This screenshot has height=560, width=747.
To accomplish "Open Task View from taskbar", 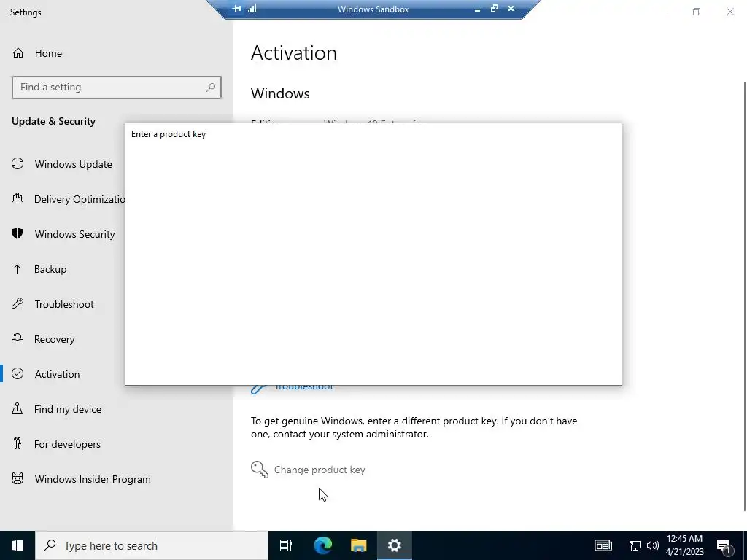I will click(286, 545).
